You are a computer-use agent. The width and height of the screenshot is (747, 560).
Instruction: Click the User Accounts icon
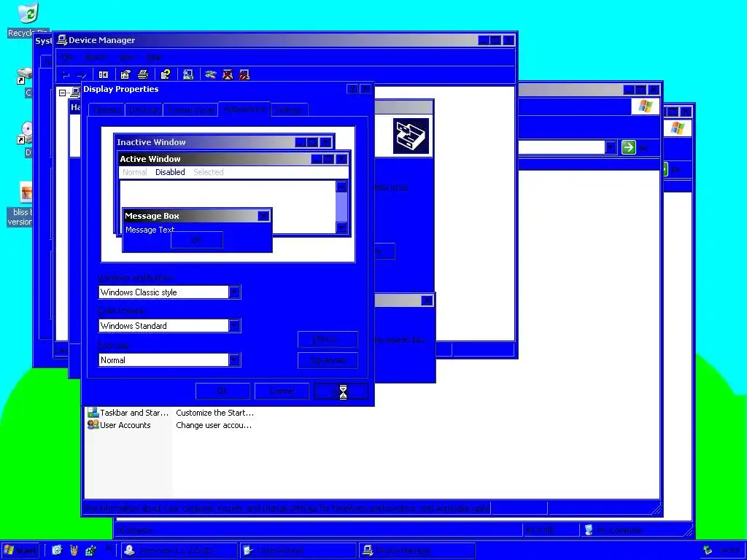[93, 425]
